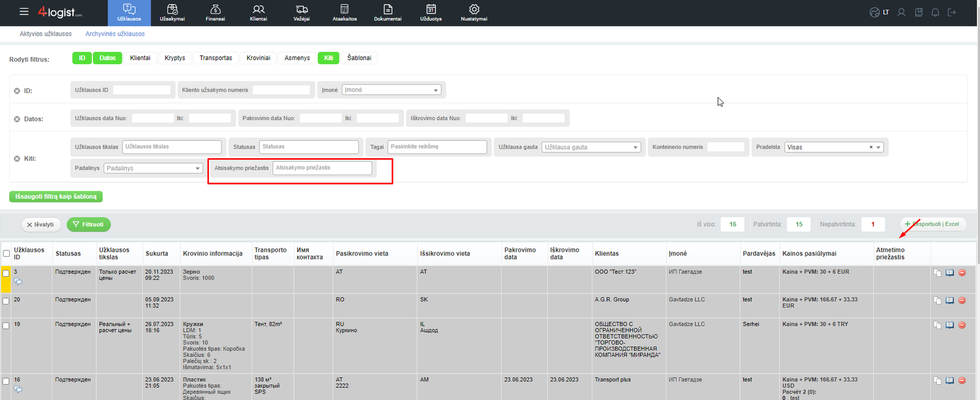Switch to Archyvinės užklausos tab

tap(115, 34)
